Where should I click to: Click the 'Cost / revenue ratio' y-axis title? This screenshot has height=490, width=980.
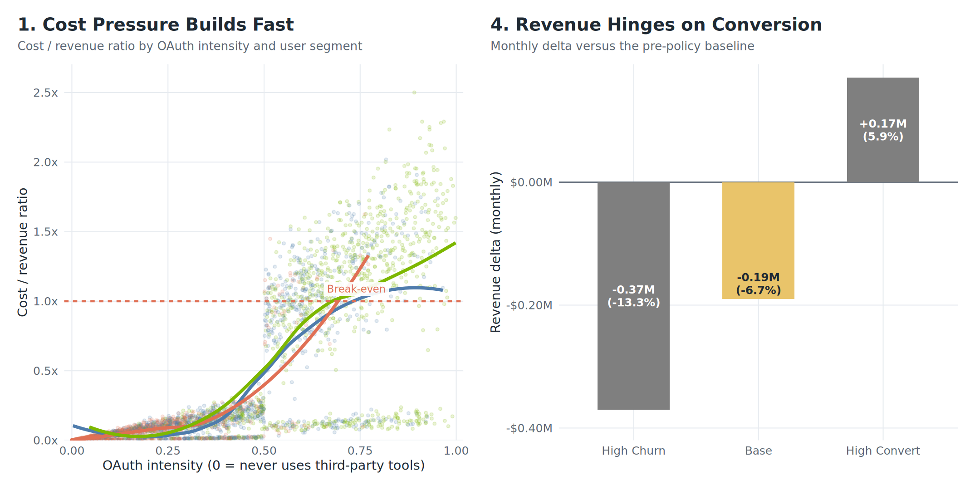click(x=23, y=252)
